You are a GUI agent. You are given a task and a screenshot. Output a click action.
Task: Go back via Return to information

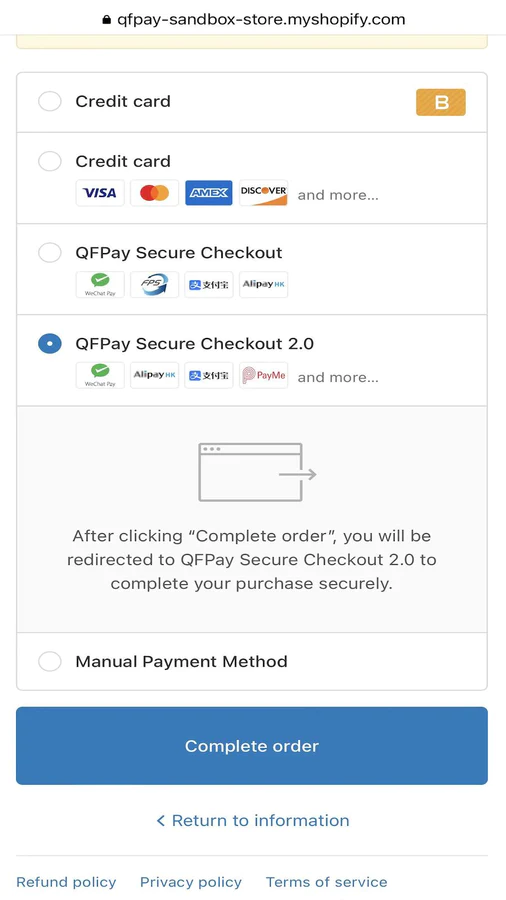tap(252, 820)
